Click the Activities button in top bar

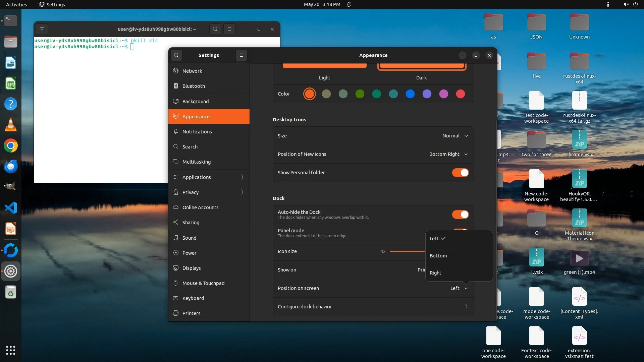tap(16, 4)
